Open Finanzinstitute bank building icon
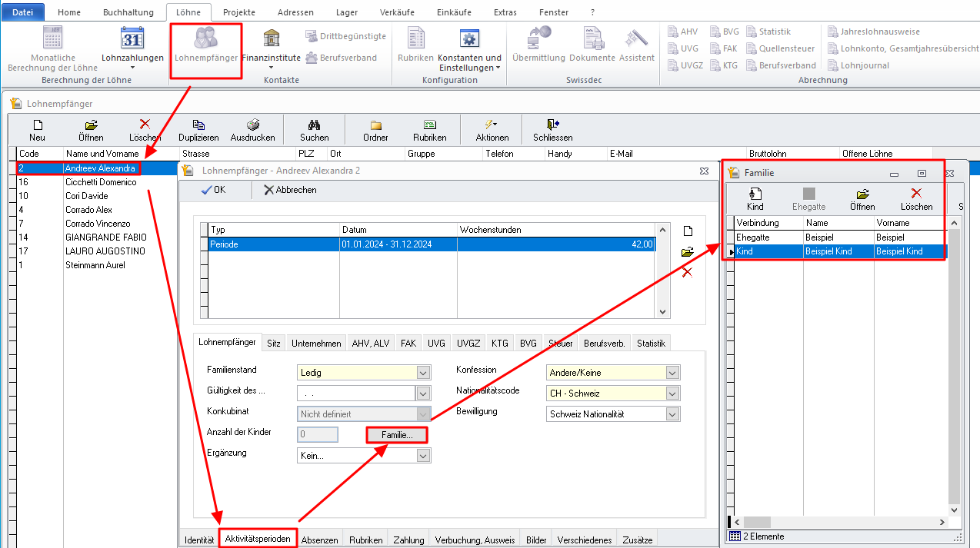Viewport: 980px width, 548px height. pos(271,38)
